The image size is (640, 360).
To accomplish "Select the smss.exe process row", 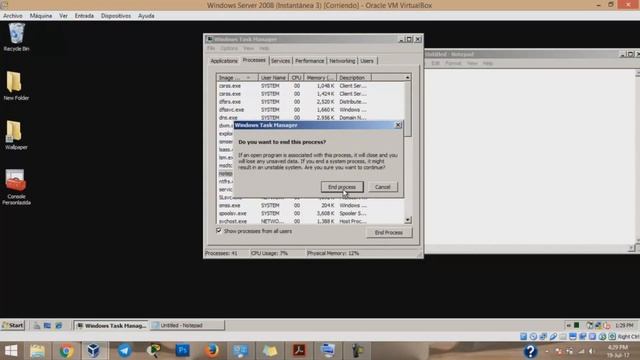I will click(310, 205).
